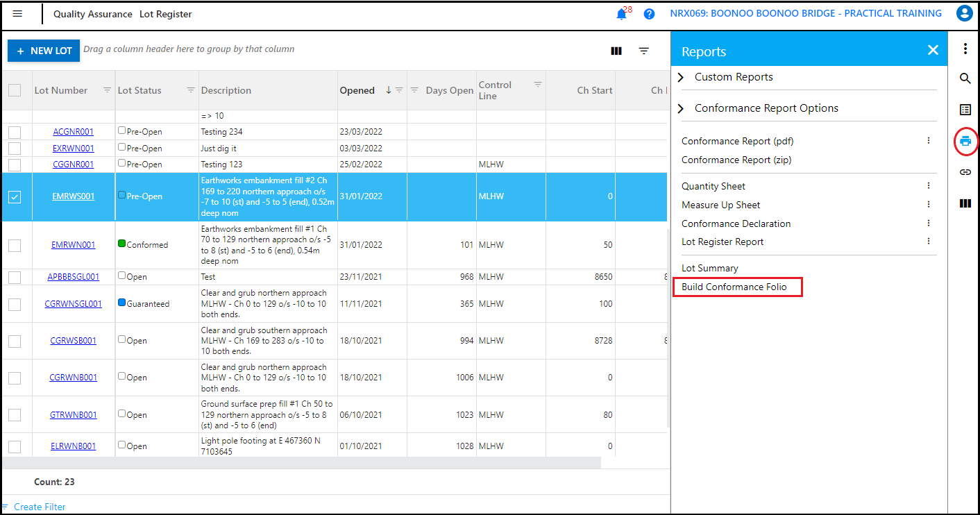
Task: Open lot CGRWNSGL001 link
Action: coord(74,304)
